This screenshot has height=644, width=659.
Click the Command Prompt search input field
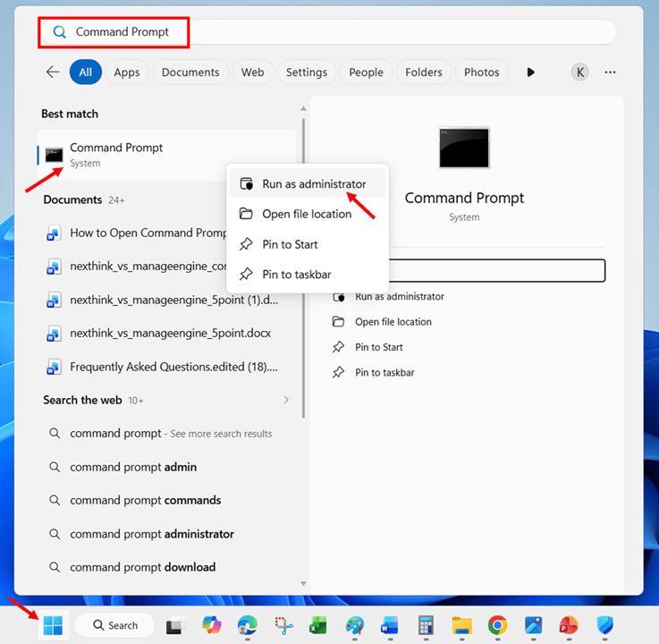click(340, 32)
